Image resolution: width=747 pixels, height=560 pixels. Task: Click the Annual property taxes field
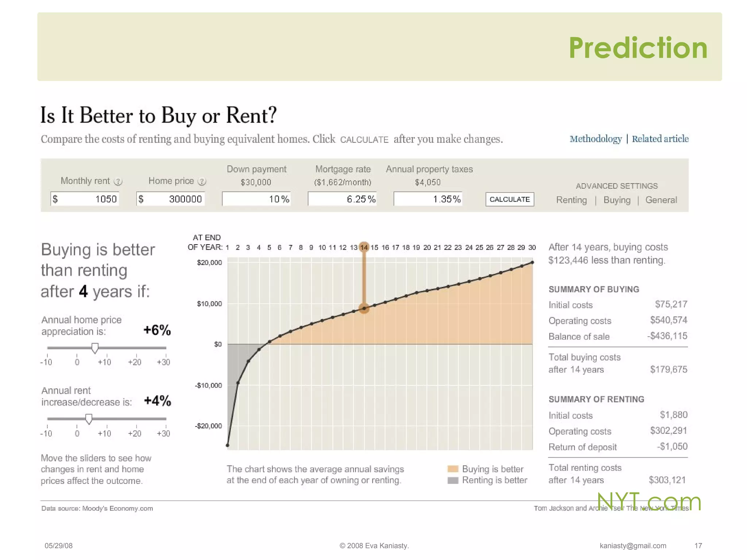click(428, 199)
